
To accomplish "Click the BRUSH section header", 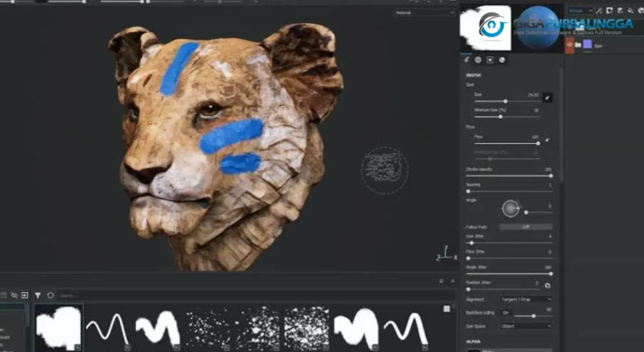I will tap(474, 76).
